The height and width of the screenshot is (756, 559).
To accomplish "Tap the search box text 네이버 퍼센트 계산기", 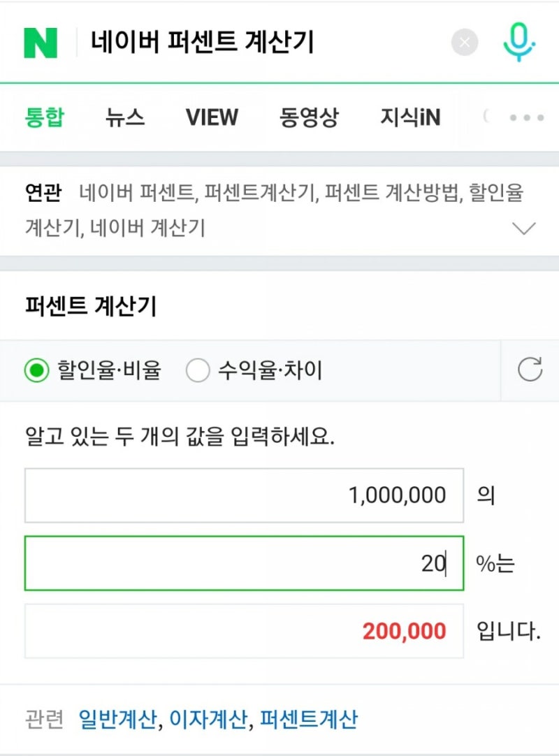I will pyautogui.click(x=203, y=42).
